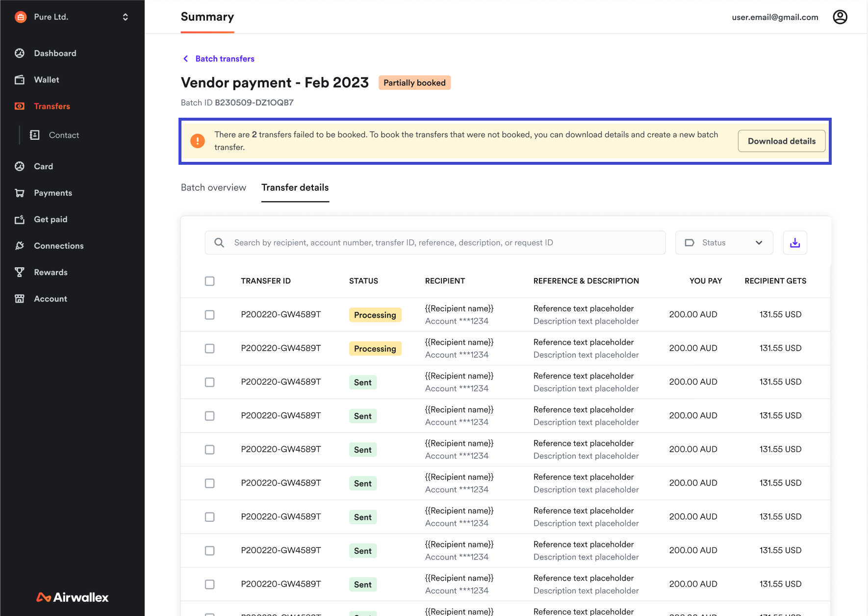
Task: Open Payments from sidebar menu
Action: click(53, 193)
